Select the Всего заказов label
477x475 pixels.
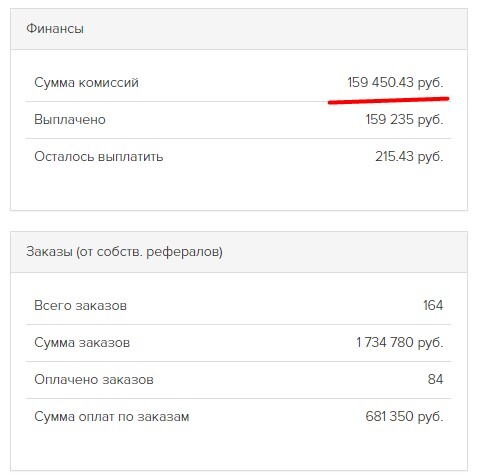pos(80,305)
